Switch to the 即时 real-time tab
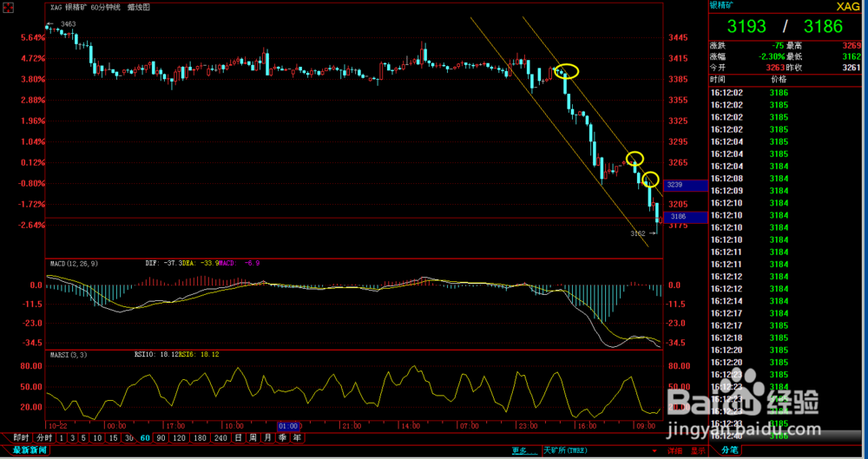This screenshot has width=868, height=459. pyautogui.click(x=23, y=438)
